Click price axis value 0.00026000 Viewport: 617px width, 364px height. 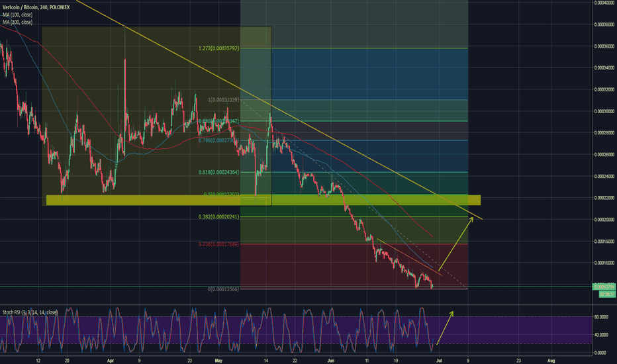604,155
